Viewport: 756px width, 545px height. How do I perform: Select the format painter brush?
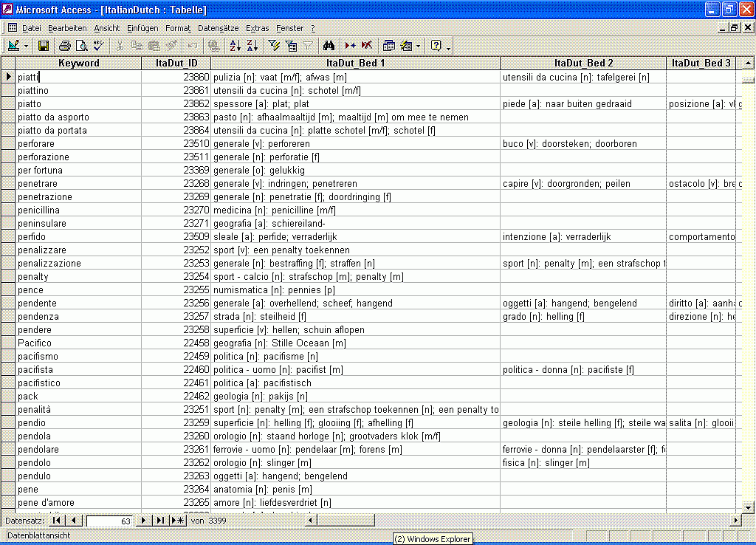[x=171, y=46]
